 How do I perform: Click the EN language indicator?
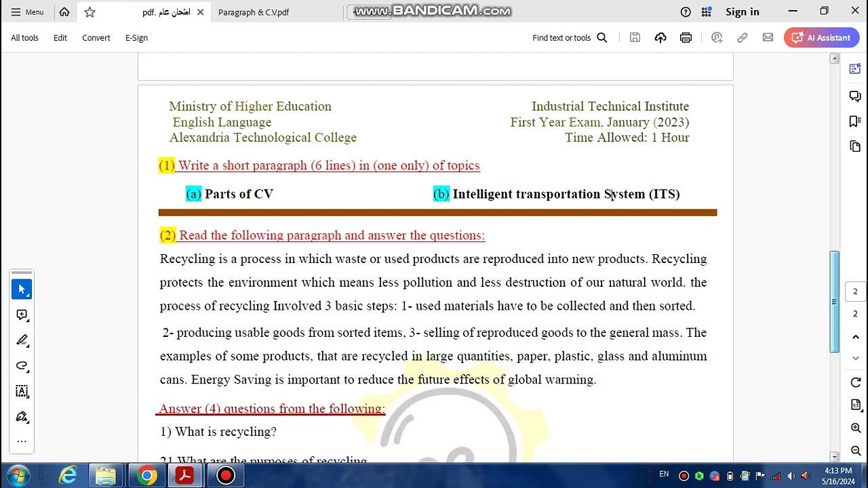pyautogui.click(x=664, y=474)
